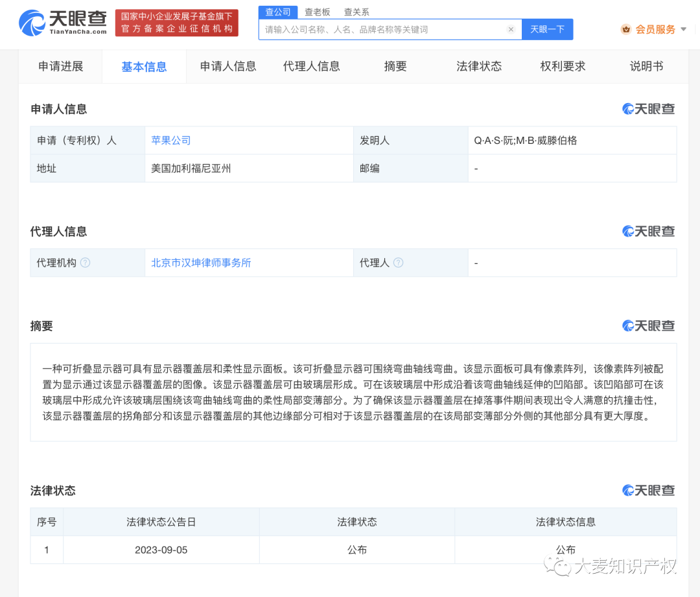Open the 申请进展 tab
Screen dimensions: 700x597
[60, 66]
